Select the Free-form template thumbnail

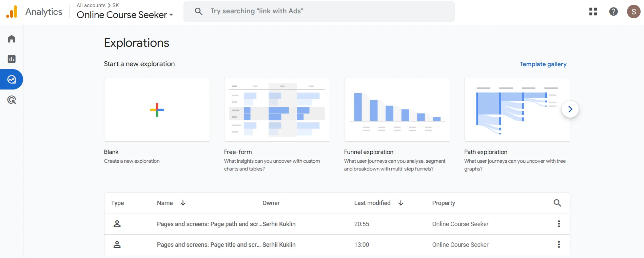tap(277, 110)
